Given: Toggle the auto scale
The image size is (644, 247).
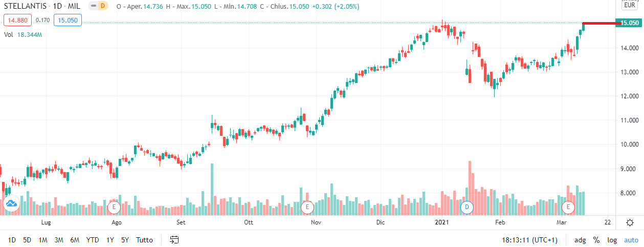Looking at the screenshot, I should (631, 240).
